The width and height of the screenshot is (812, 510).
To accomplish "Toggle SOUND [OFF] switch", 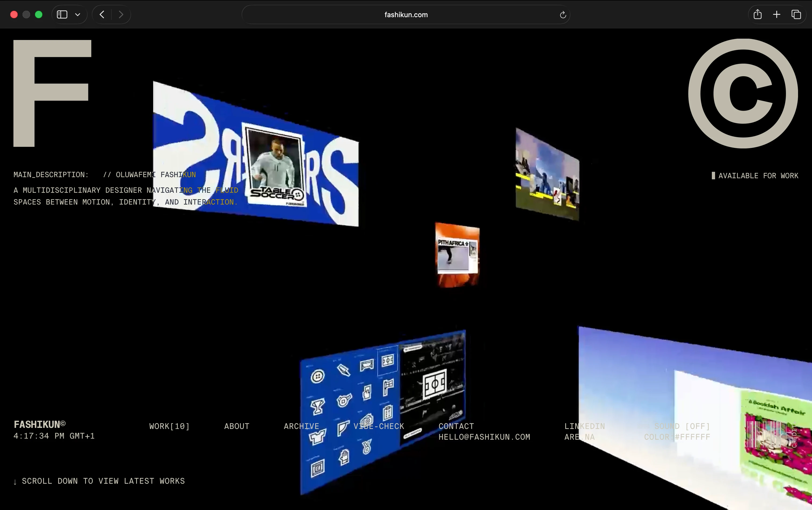I will [682, 426].
